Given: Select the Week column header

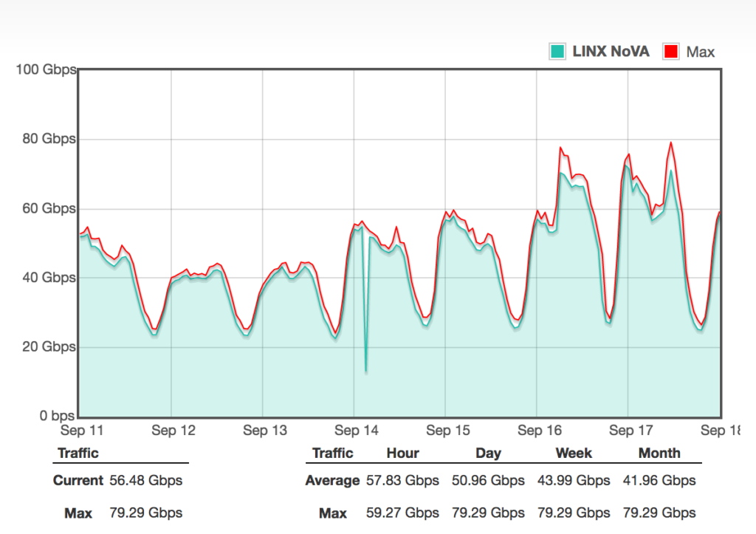Looking at the screenshot, I should (x=574, y=453).
